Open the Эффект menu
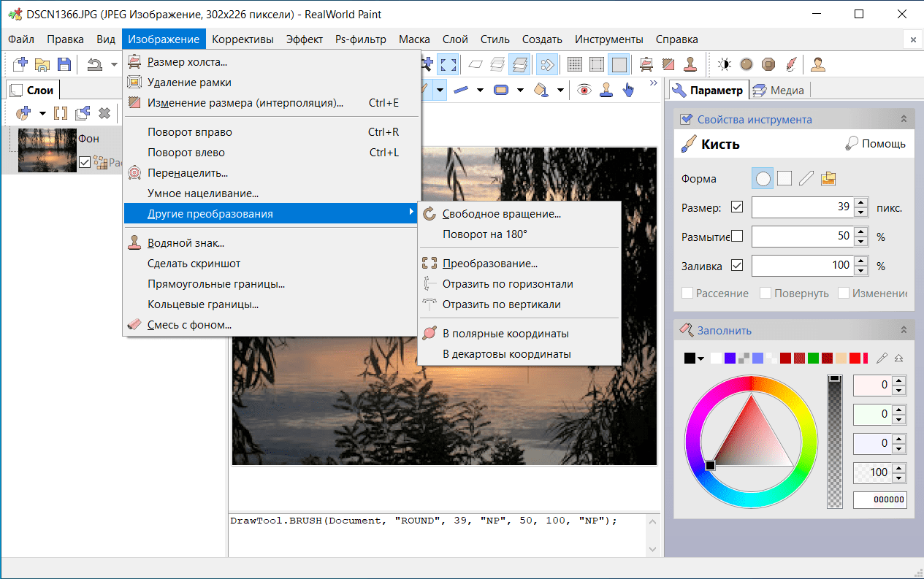The height and width of the screenshot is (579, 924). 305,39
